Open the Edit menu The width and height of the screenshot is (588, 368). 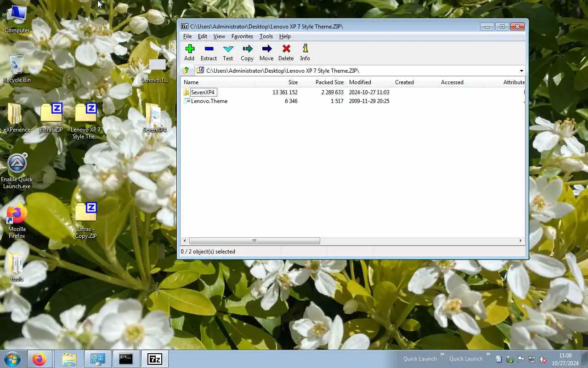pyautogui.click(x=203, y=36)
